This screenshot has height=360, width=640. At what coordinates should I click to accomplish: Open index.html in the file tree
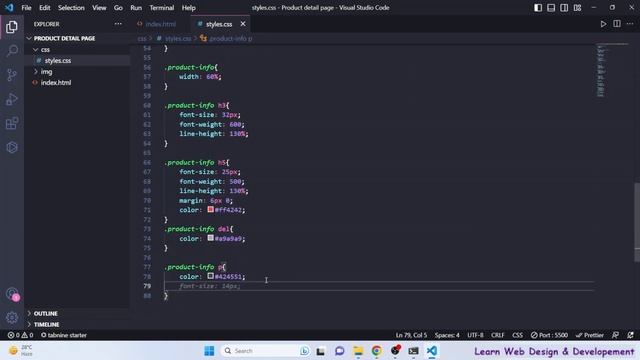(x=56, y=82)
